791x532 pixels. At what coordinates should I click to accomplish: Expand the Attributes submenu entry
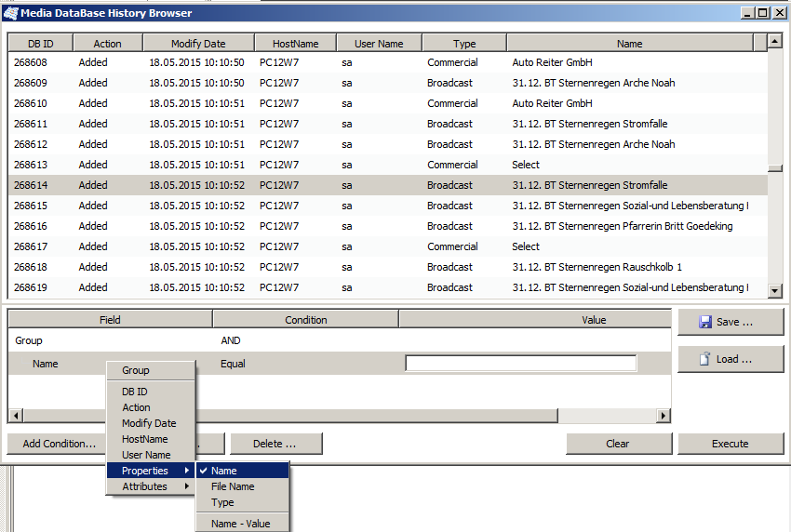tap(151, 486)
